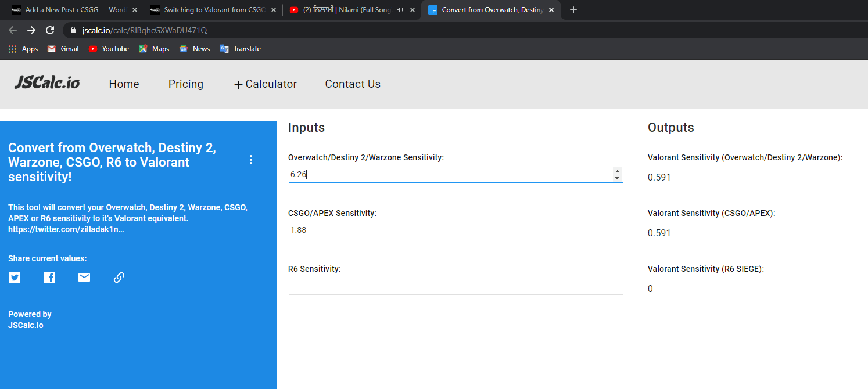This screenshot has height=389, width=868.
Task: Switch to Add a New Post tab
Action: pyautogui.click(x=74, y=10)
